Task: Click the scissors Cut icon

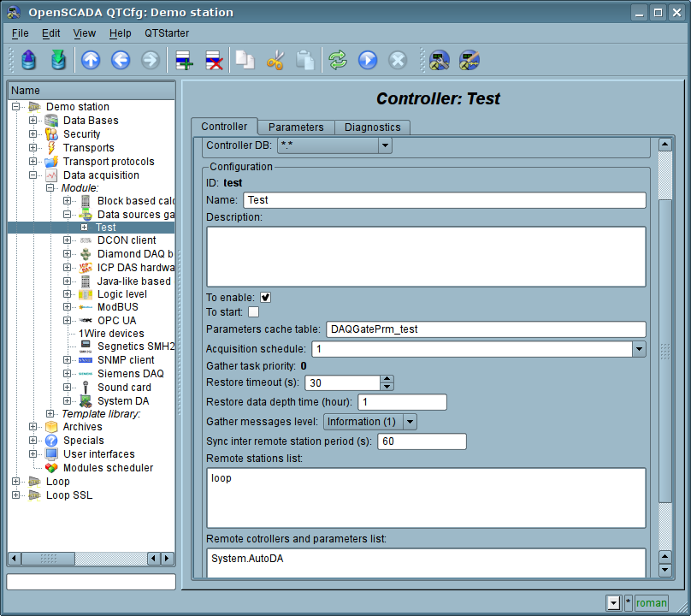Action: point(275,60)
